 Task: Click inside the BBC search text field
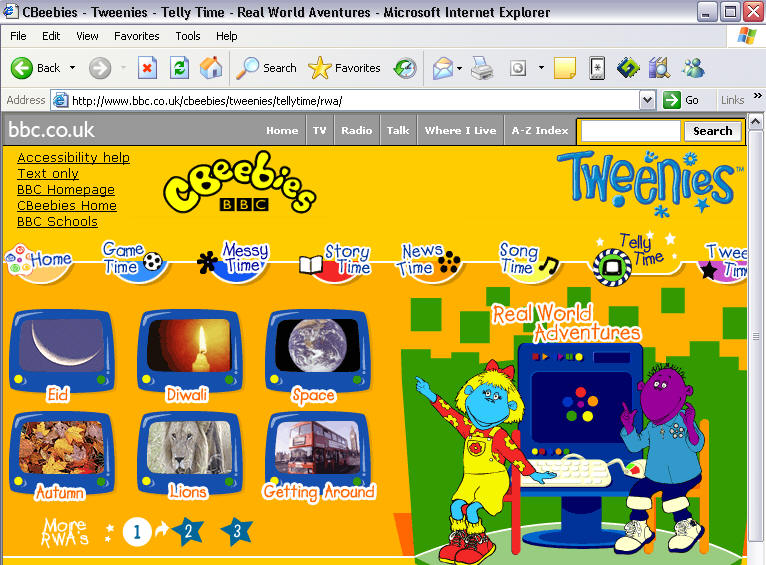tap(630, 131)
